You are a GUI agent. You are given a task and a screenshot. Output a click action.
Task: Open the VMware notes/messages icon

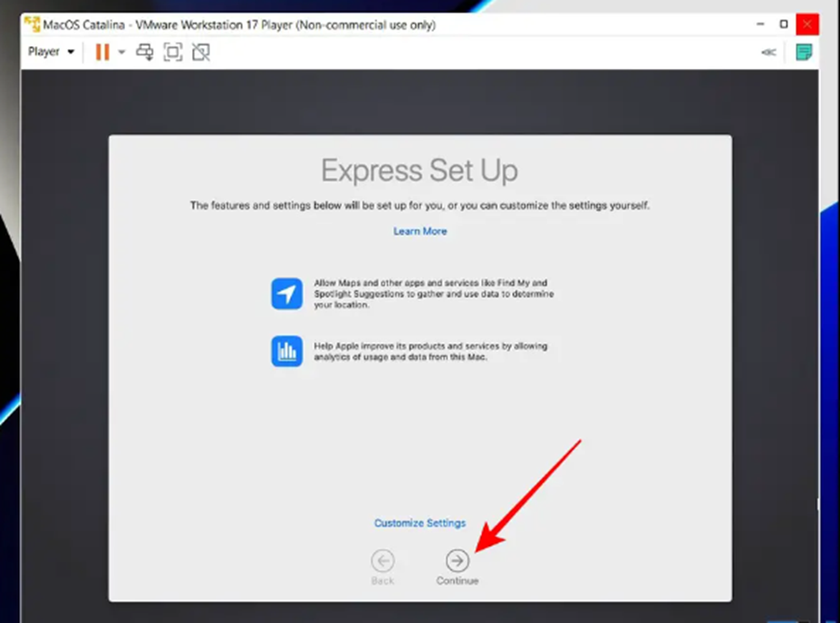804,52
